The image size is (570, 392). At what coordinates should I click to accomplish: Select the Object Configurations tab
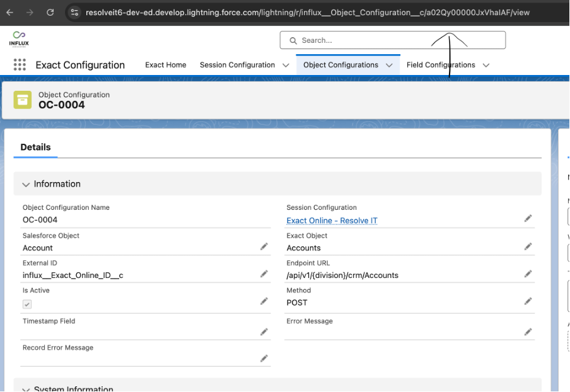340,65
